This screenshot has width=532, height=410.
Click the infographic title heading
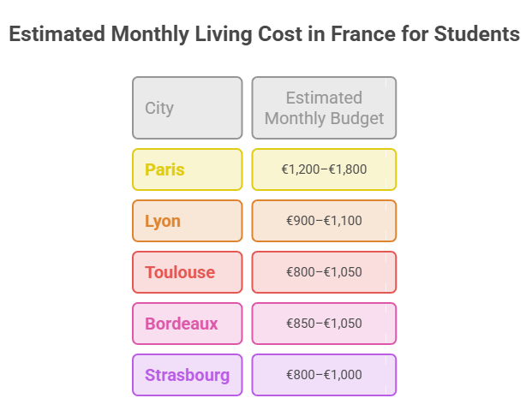pos(265,34)
